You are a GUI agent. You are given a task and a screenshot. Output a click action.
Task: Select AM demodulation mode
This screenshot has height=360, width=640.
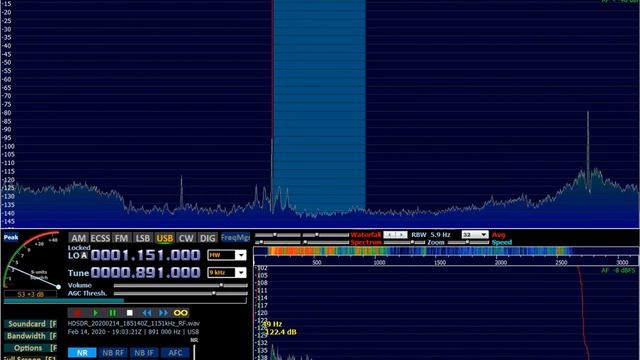(78, 238)
